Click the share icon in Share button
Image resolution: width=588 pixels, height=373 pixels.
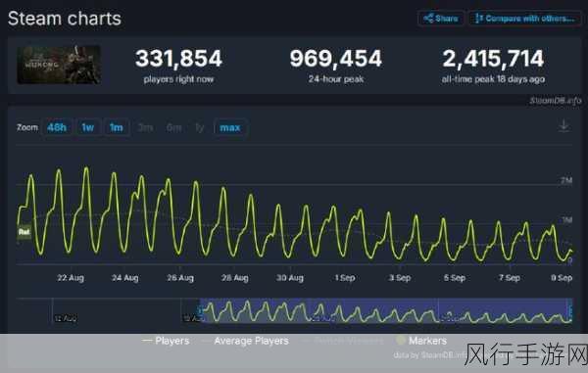428,18
